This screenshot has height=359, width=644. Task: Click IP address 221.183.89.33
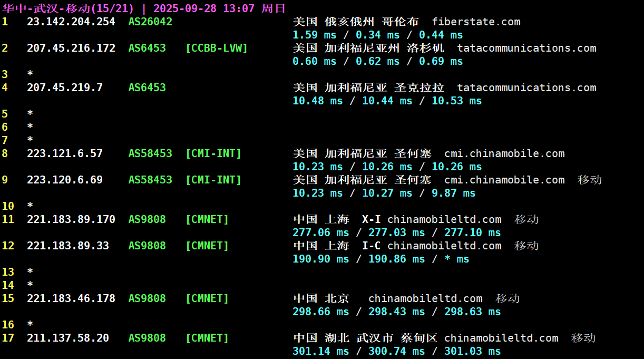68,246
